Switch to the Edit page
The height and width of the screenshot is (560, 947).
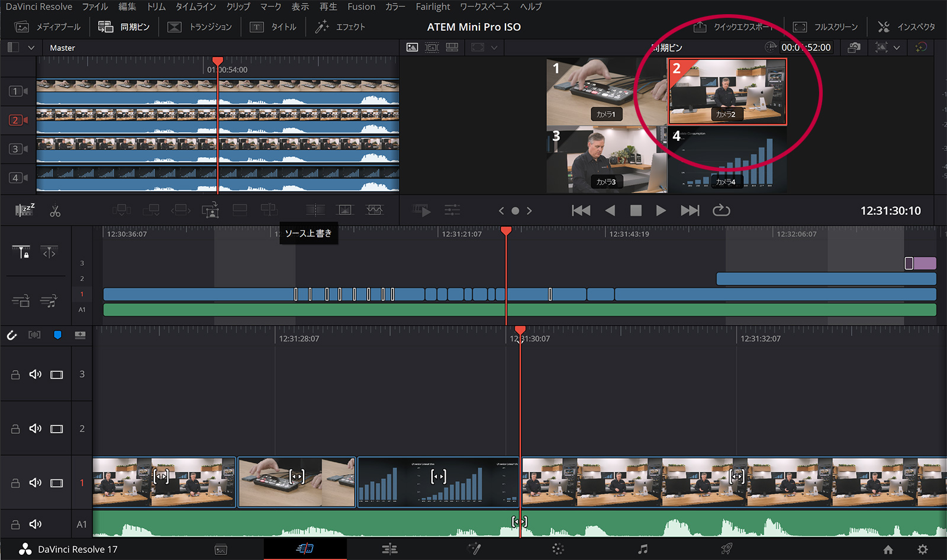(x=389, y=549)
